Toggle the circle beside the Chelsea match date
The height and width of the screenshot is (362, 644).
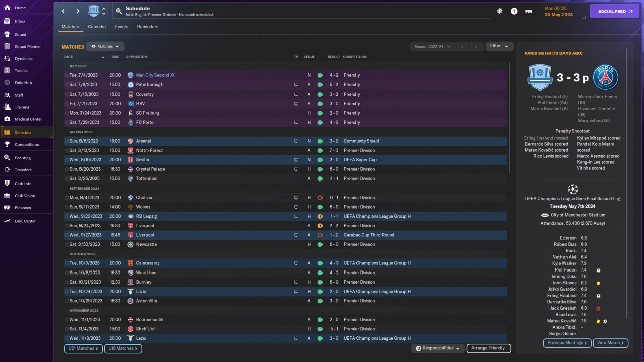click(67, 198)
